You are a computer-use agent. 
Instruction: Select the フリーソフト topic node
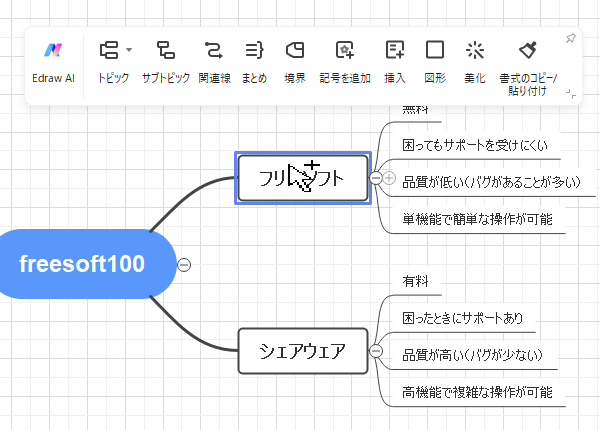[x=303, y=178]
